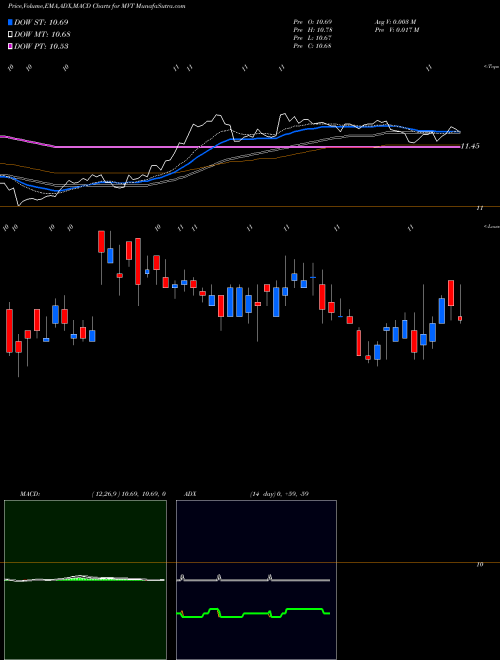Viewport: 500px width, 660px height.
Task: Click the white DOW MT legend swatch
Action: [x=11, y=35]
